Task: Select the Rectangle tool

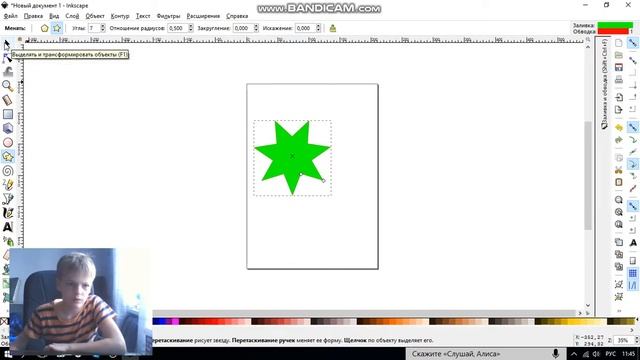Action: tap(8, 114)
